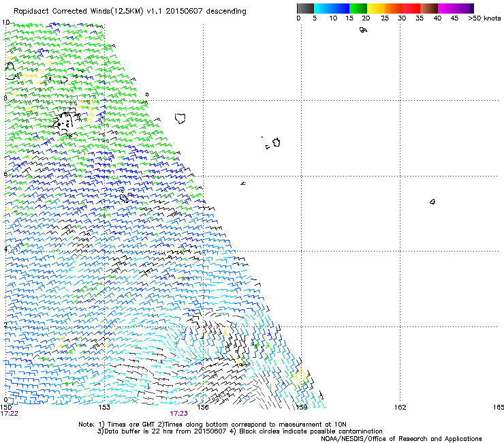
Task: Click the red 30-35 knots color segment
Action: 411,8
